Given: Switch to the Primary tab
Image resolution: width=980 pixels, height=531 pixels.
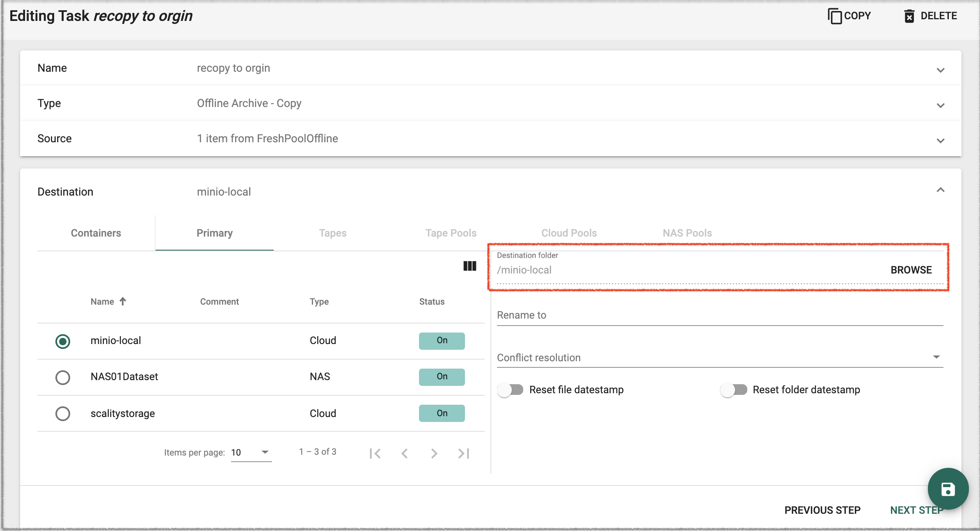Looking at the screenshot, I should point(215,233).
